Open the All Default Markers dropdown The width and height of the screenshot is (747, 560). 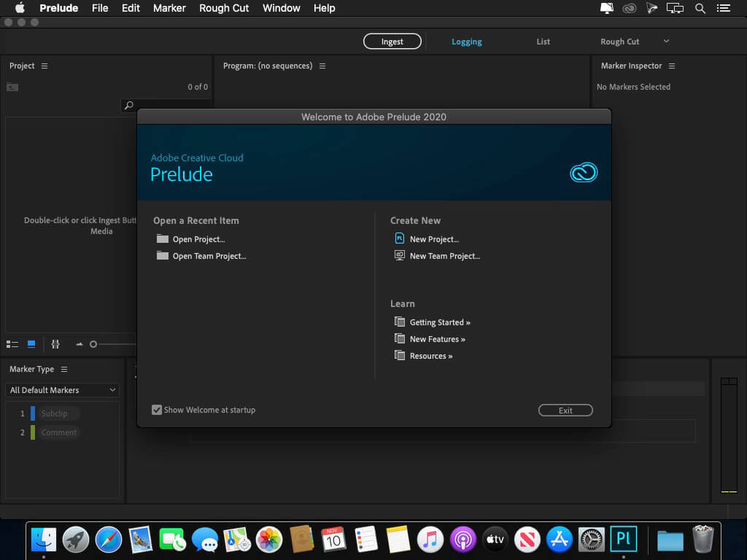click(63, 390)
